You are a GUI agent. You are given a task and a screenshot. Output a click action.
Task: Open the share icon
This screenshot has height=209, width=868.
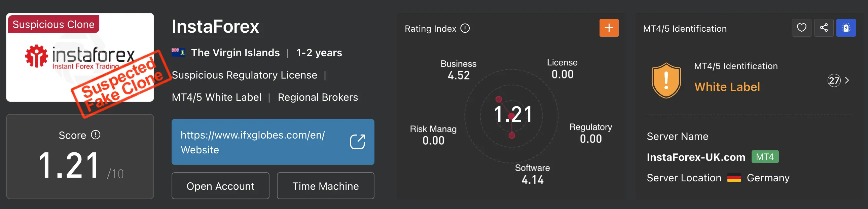click(x=824, y=28)
